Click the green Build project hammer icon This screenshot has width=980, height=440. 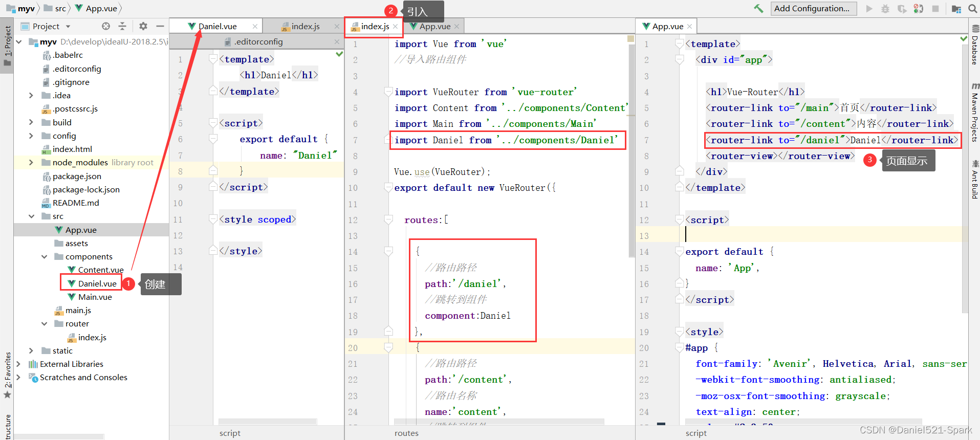click(x=758, y=8)
